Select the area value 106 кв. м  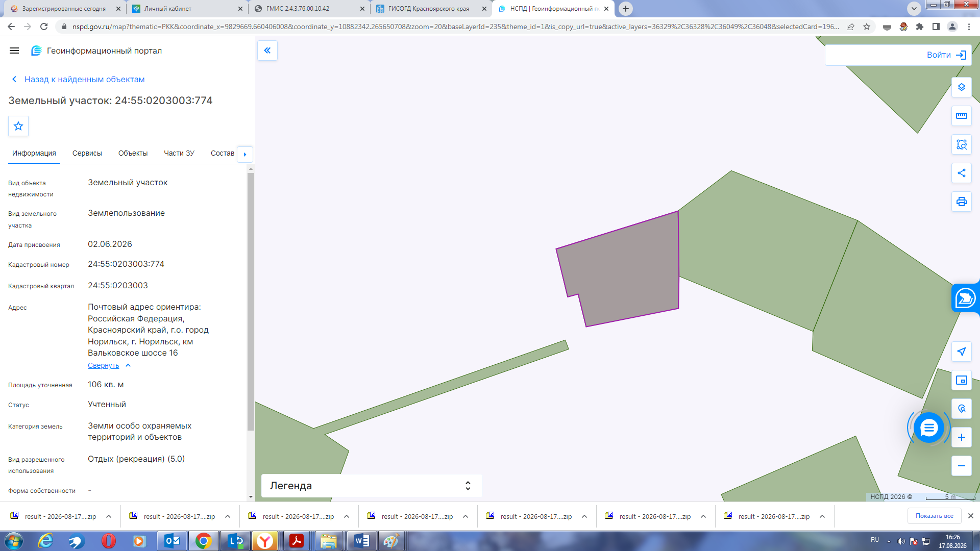click(106, 384)
